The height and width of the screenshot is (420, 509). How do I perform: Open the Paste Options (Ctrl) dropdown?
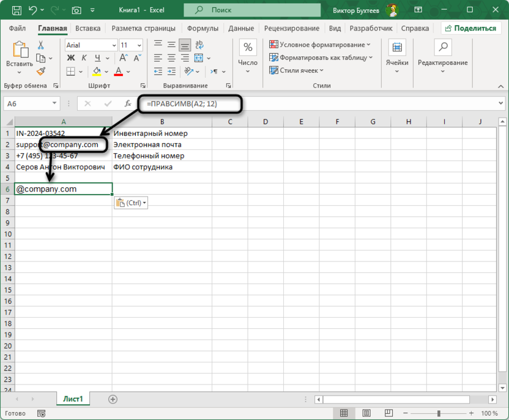click(x=130, y=203)
